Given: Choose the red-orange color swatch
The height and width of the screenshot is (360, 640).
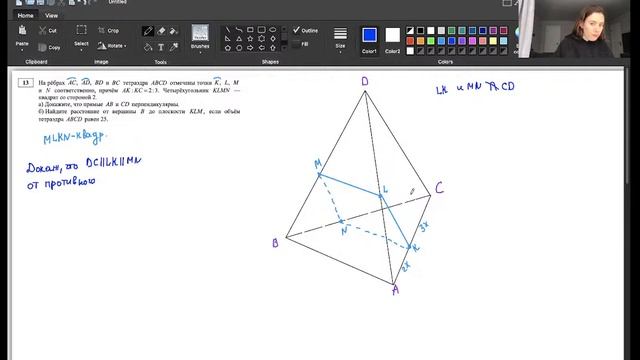Looking at the screenshot, I should (x=410, y=41).
